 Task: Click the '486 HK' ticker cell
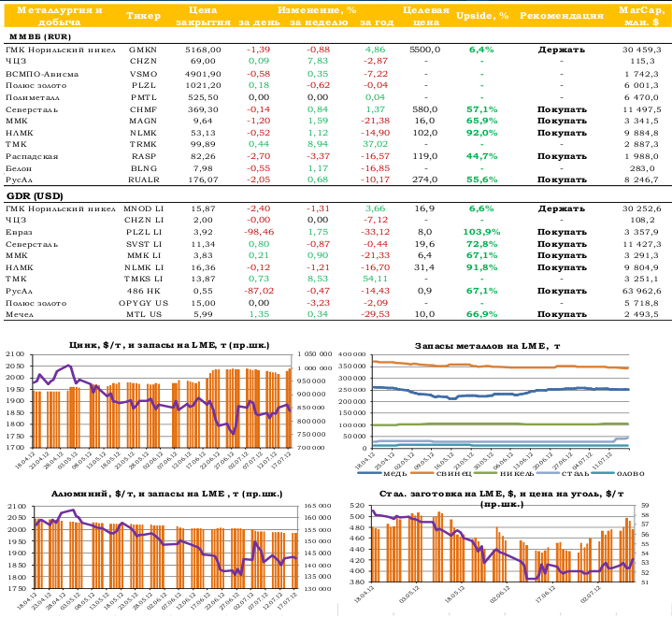tap(143, 291)
